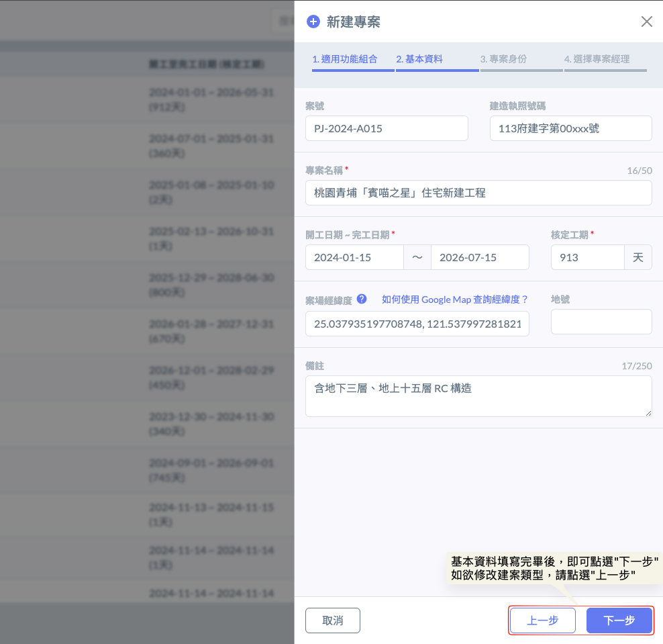Open the 完工日期 end date picker
The image size is (663, 644).
tap(479, 257)
